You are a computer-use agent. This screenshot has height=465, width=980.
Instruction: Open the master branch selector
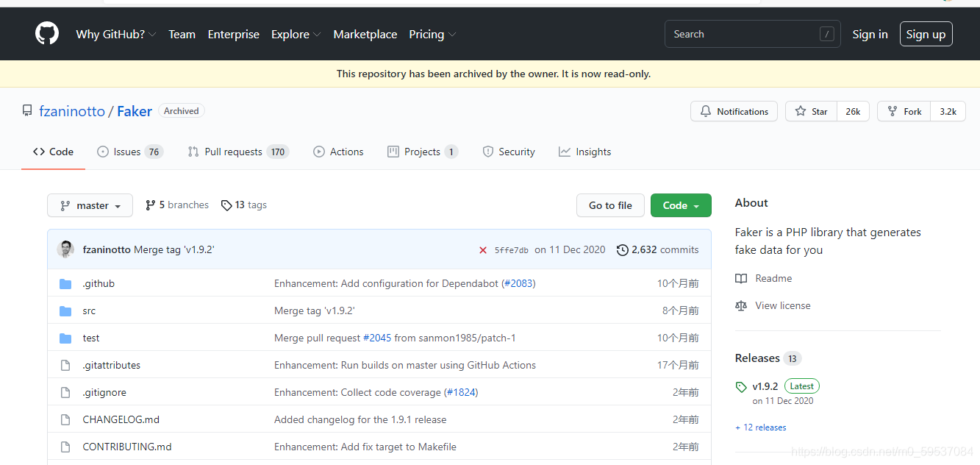(90, 205)
